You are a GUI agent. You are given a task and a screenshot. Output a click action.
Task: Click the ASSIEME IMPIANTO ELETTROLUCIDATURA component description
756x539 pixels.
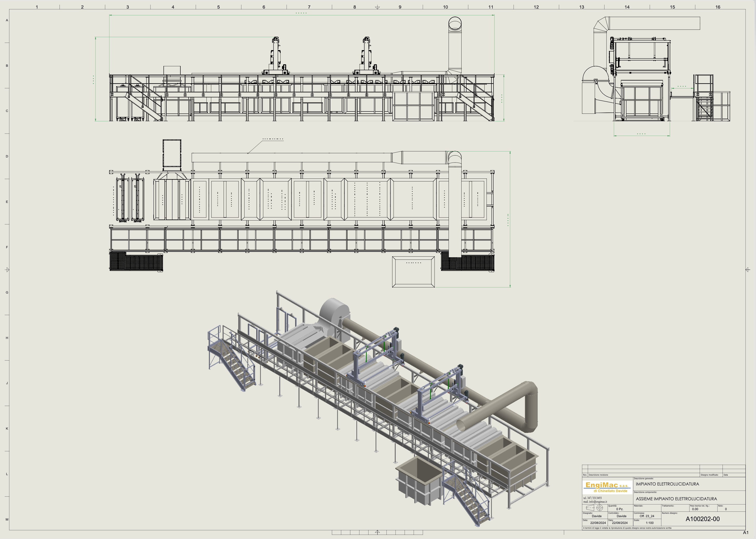tap(676, 499)
